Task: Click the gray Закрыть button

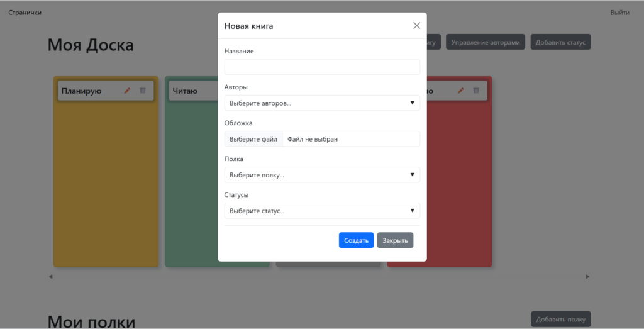Action: [395, 240]
